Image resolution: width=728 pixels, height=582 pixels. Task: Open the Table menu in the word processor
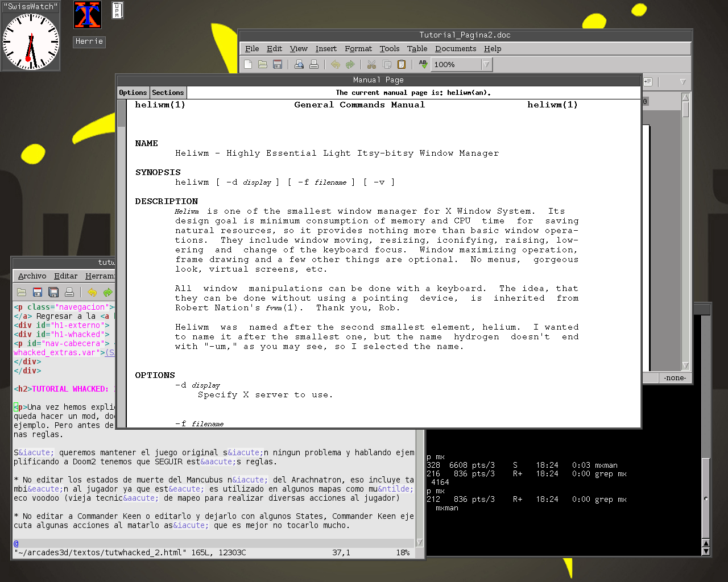(417, 49)
